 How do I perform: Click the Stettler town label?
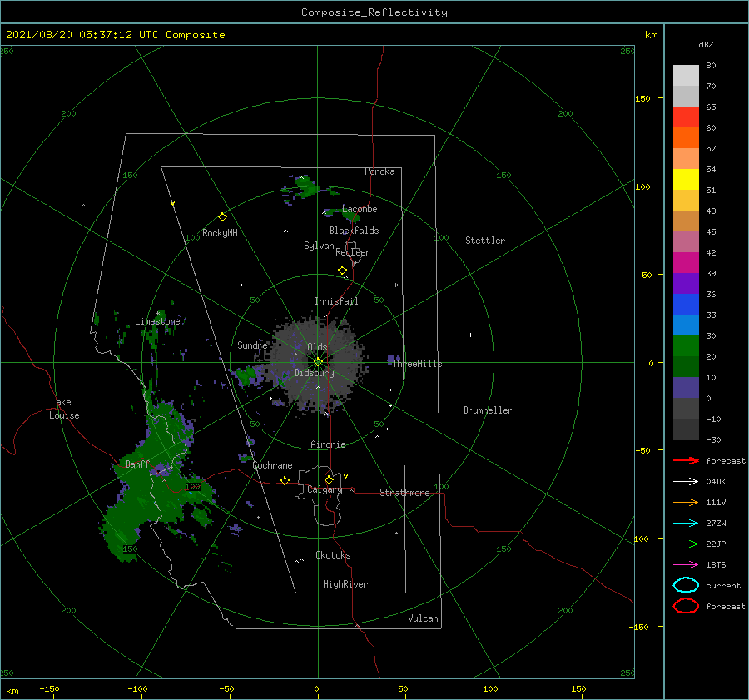click(x=485, y=241)
